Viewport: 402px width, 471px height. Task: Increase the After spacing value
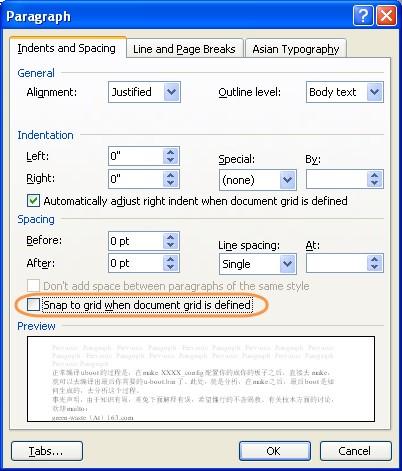[x=171, y=259]
